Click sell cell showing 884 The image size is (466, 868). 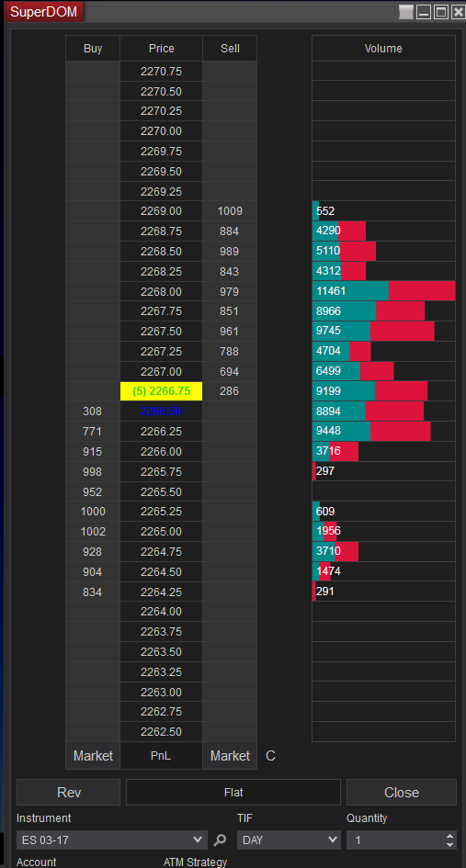[x=230, y=231]
